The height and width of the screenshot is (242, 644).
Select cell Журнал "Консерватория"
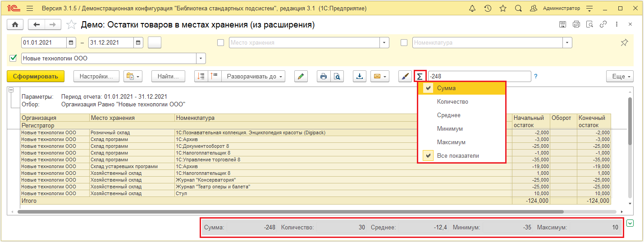pyautogui.click(x=343, y=180)
